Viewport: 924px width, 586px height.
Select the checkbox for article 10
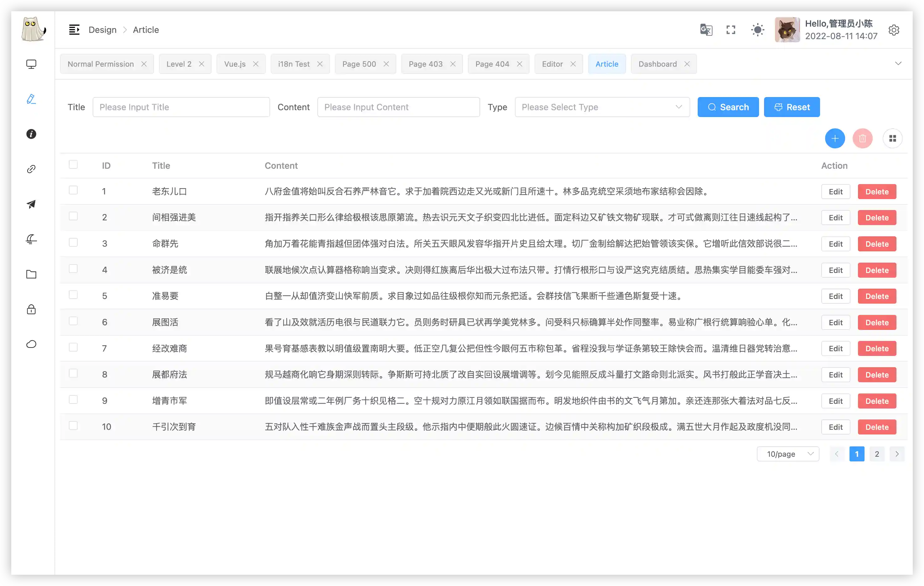coord(73,426)
